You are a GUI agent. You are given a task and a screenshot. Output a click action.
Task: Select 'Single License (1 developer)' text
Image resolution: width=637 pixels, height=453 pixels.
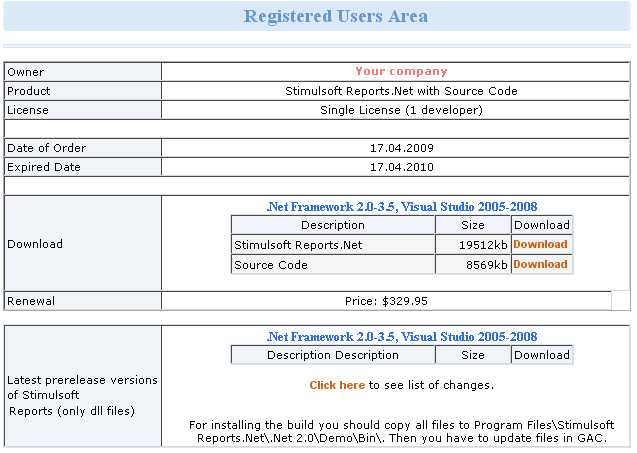401,110
